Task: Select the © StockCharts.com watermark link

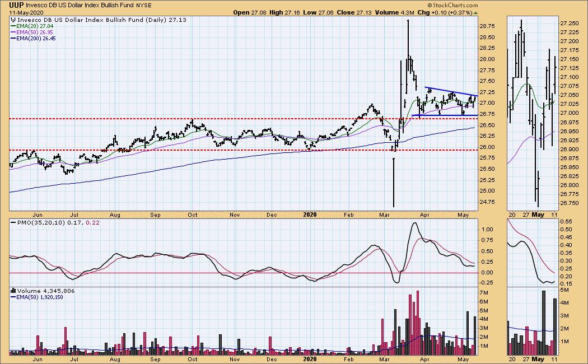Action: pos(452,5)
